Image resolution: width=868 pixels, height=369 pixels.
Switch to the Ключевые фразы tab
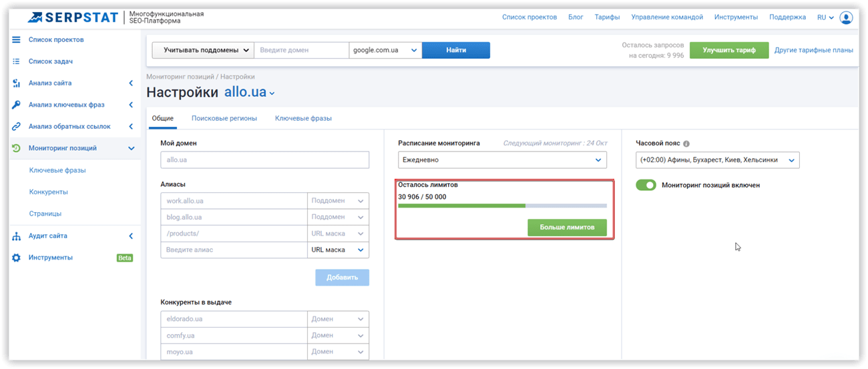click(303, 118)
